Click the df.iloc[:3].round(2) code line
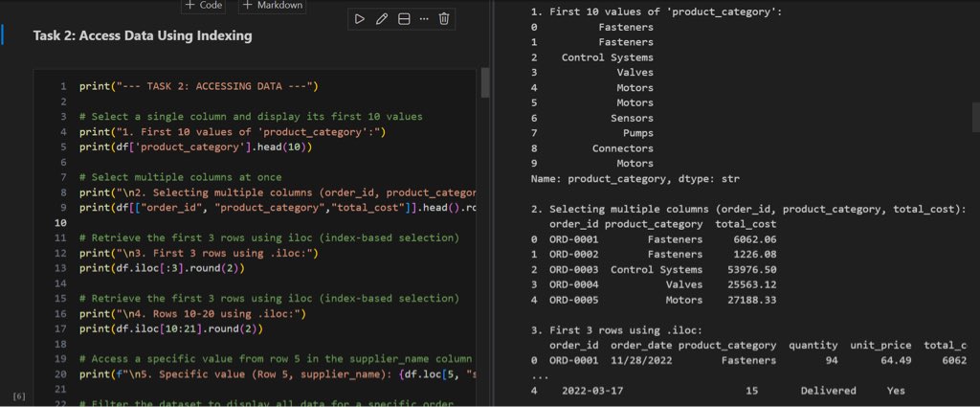The width and height of the screenshot is (980, 407). [162, 268]
